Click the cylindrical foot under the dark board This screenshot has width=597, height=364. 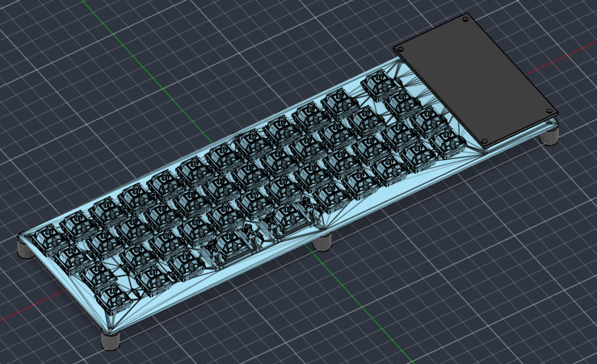551,136
